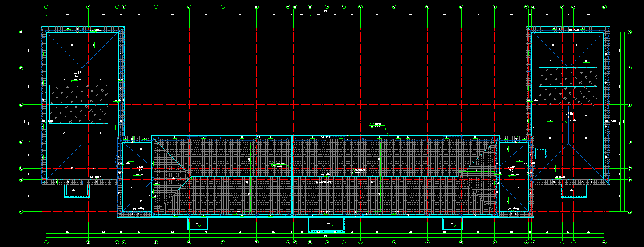Select the stippled hatch rectangle in right wing
The image size is (644, 247).
(567, 87)
